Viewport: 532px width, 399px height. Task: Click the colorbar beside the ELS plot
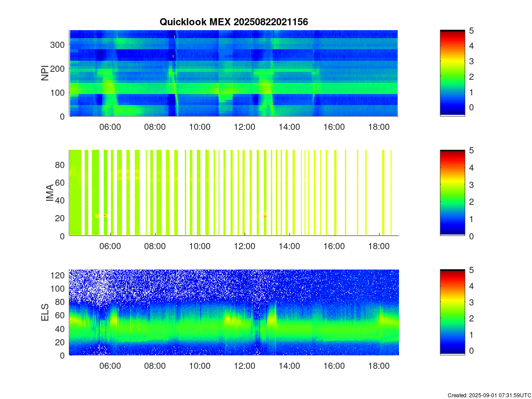452,313
